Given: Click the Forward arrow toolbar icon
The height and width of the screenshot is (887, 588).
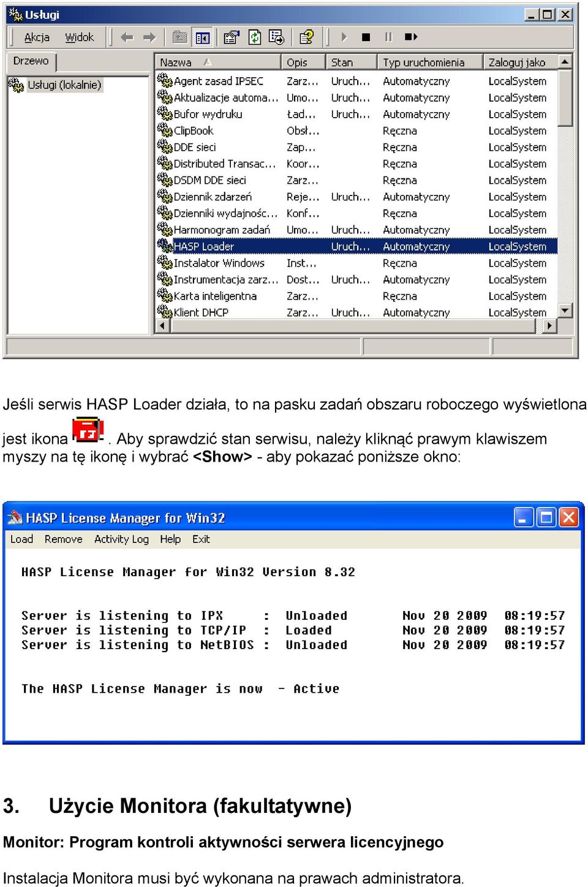Looking at the screenshot, I should pyautogui.click(x=149, y=37).
